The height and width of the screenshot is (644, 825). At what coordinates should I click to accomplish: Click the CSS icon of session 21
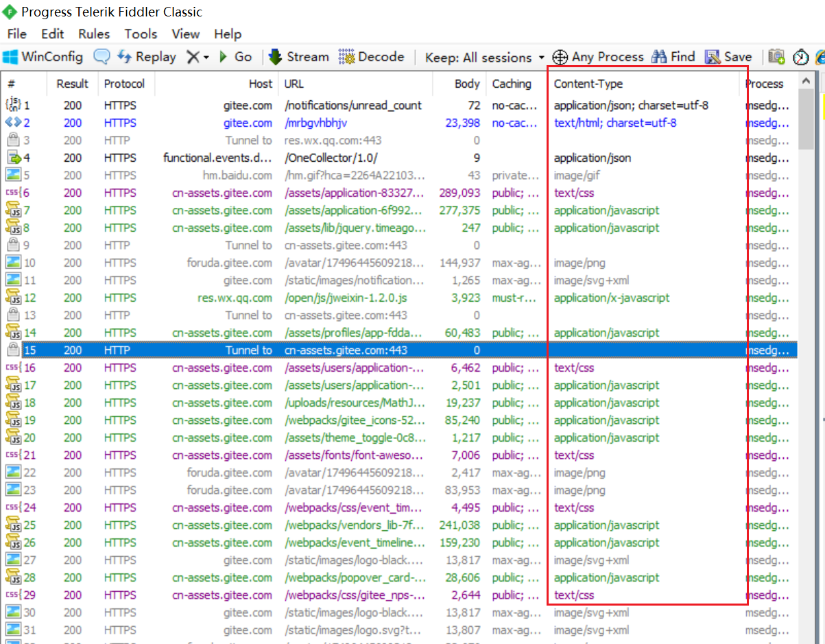point(13,455)
